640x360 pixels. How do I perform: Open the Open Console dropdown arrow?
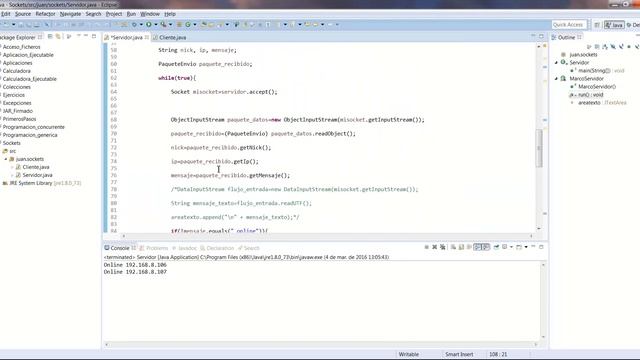pos(526,247)
